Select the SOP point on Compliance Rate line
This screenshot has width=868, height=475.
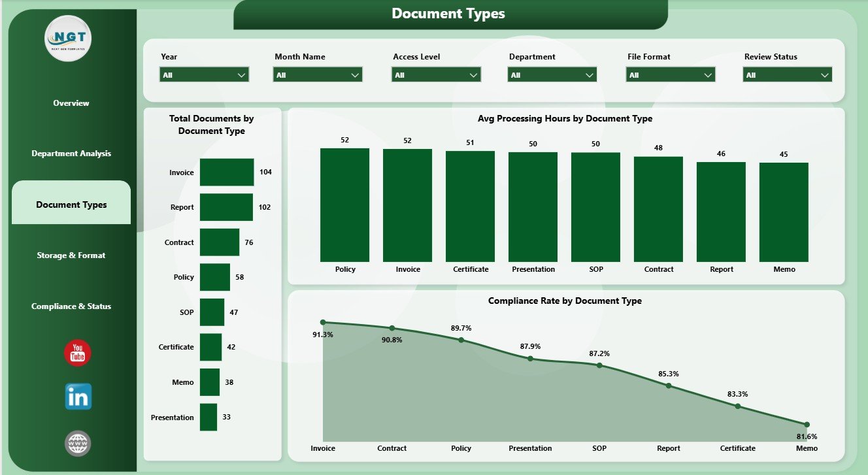599,365
